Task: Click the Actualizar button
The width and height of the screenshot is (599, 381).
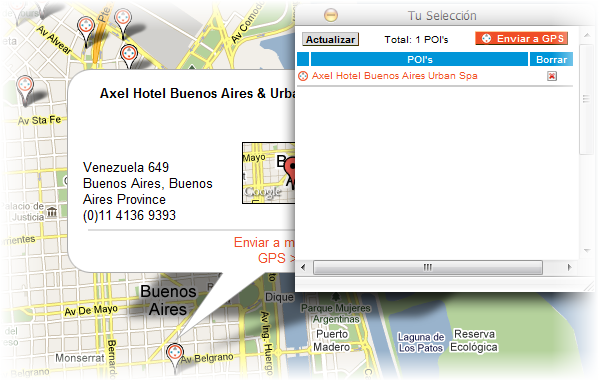Action: (330, 39)
